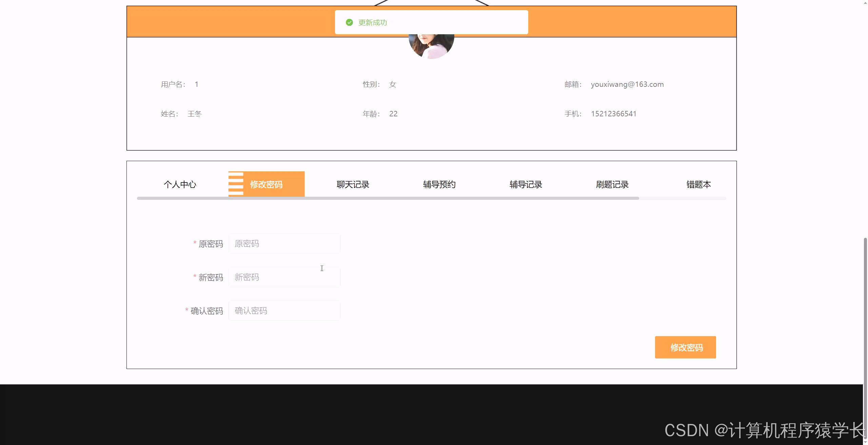The image size is (868, 445).
Task: Select the 修改密码 tab
Action: (x=267, y=184)
